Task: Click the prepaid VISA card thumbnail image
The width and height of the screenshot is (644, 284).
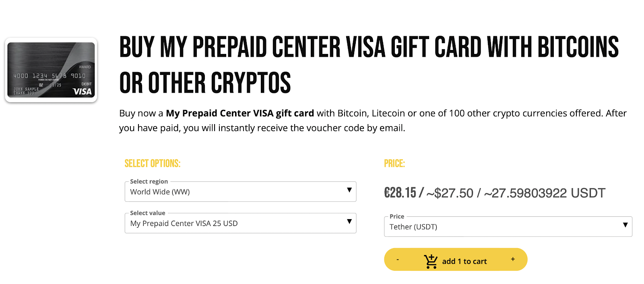Action: (51, 70)
